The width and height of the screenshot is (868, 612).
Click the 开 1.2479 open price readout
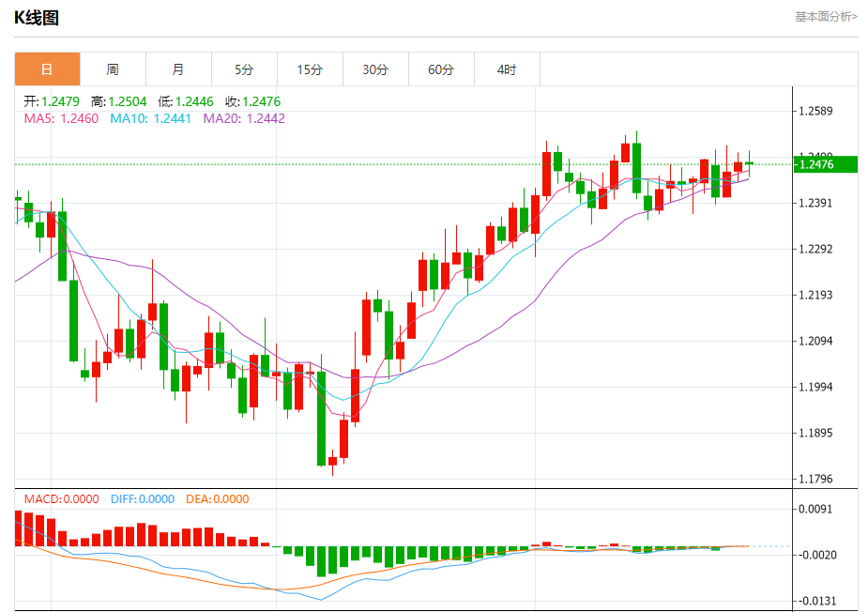[52, 102]
